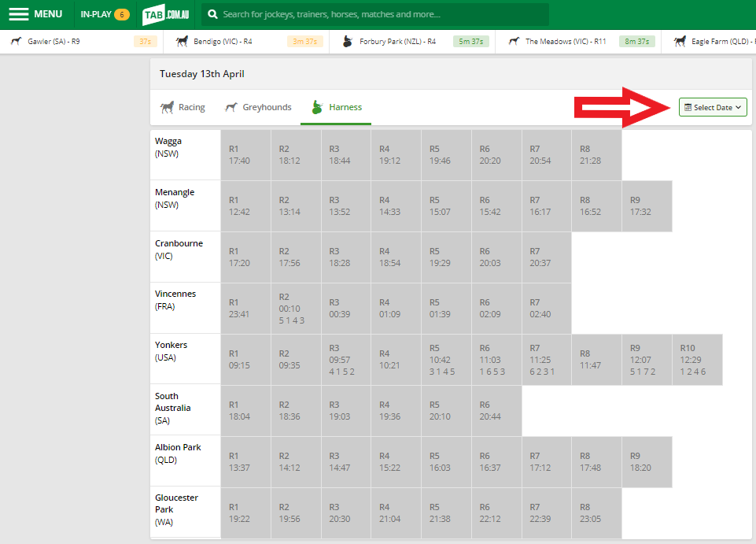Open Menangle race R9 at 17:32

(647, 206)
